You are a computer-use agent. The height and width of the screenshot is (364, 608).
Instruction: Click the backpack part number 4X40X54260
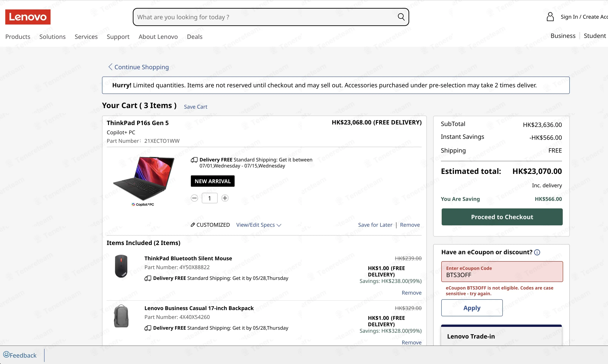click(x=194, y=317)
